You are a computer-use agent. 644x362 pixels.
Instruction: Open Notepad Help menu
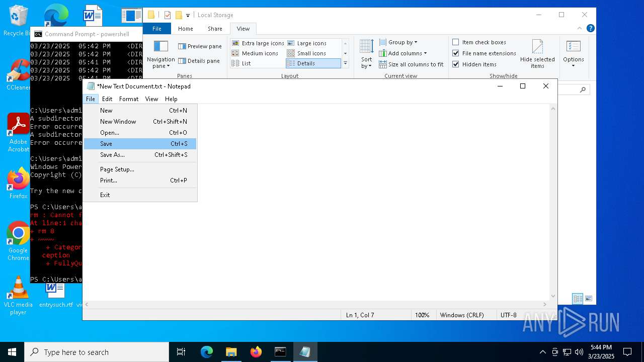(171, 99)
